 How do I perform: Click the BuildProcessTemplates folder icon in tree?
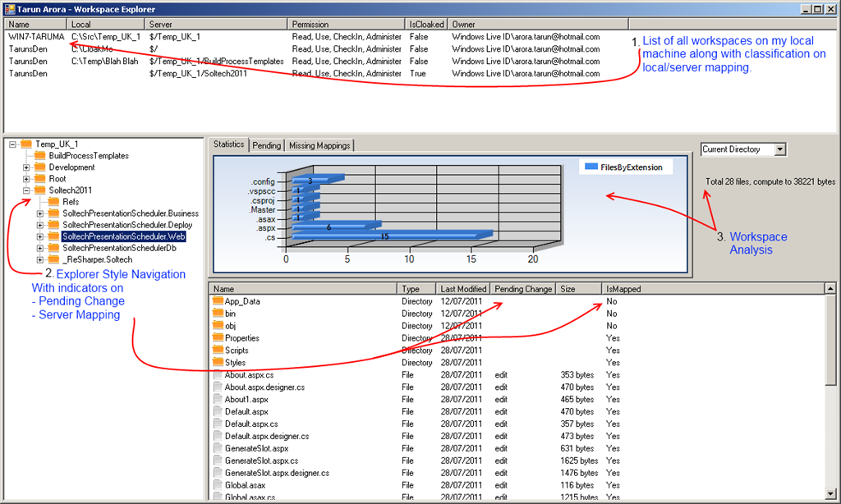point(39,155)
